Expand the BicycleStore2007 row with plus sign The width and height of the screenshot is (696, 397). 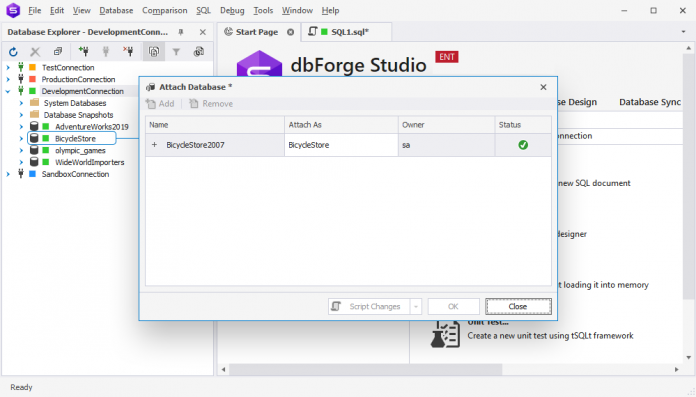click(154, 145)
